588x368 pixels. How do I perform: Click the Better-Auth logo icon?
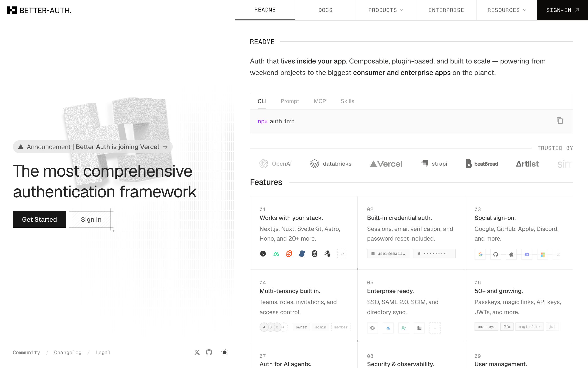[12, 10]
